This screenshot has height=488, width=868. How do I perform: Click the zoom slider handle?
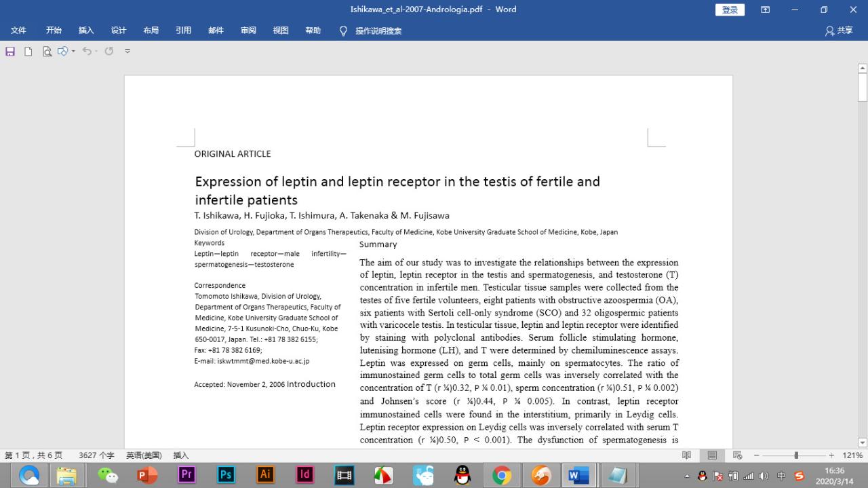click(796, 455)
